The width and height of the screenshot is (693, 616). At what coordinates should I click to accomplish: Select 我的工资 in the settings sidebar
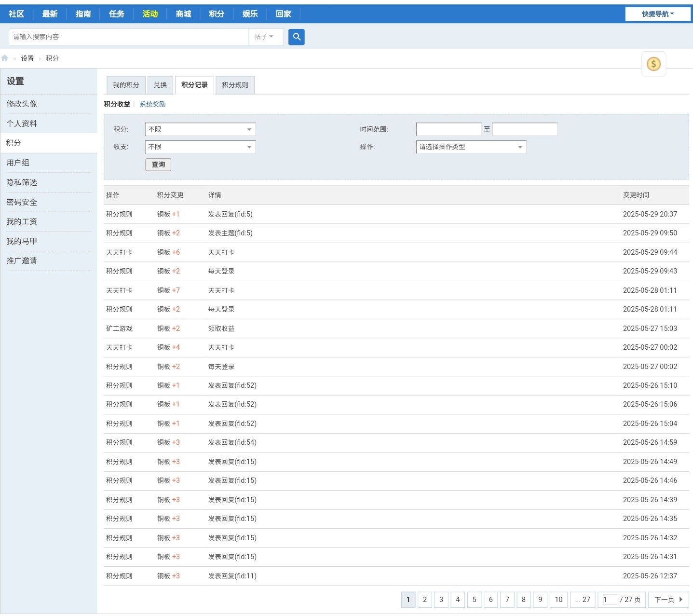[22, 221]
